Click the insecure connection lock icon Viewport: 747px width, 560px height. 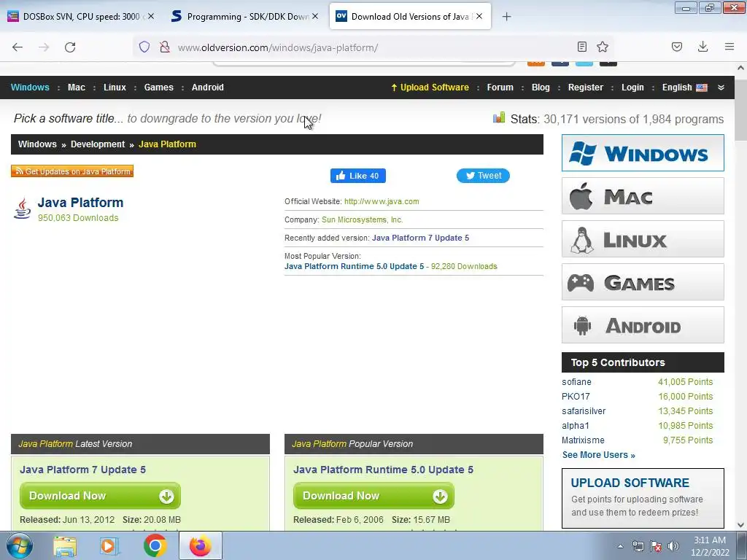point(165,47)
